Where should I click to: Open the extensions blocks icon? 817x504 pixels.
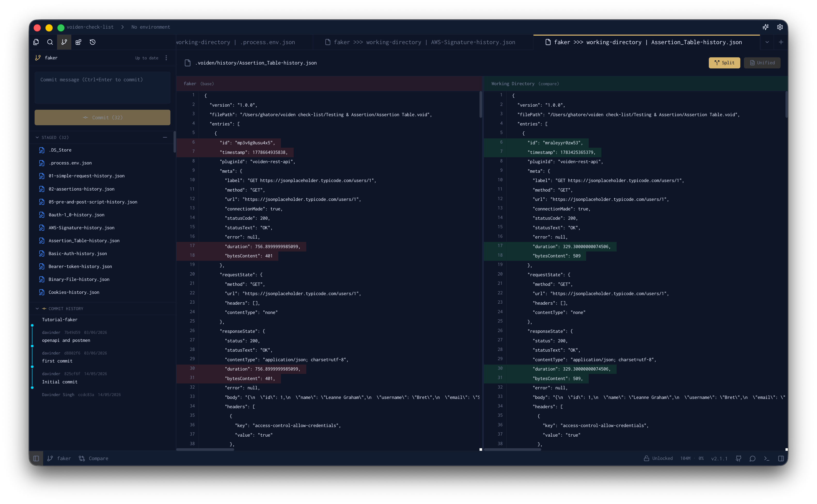[x=78, y=42]
